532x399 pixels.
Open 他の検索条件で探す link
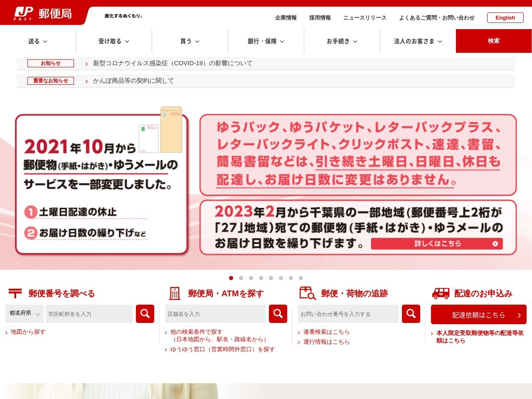tap(219, 335)
